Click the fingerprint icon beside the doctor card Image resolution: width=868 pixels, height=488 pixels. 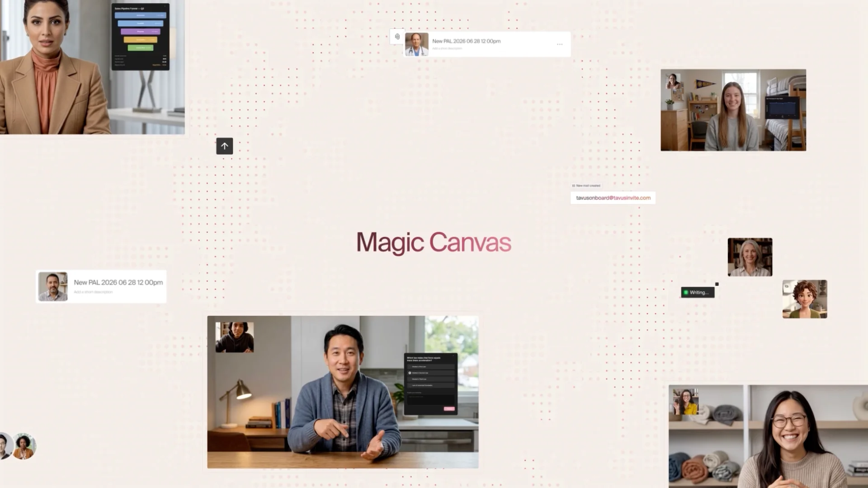397,37
